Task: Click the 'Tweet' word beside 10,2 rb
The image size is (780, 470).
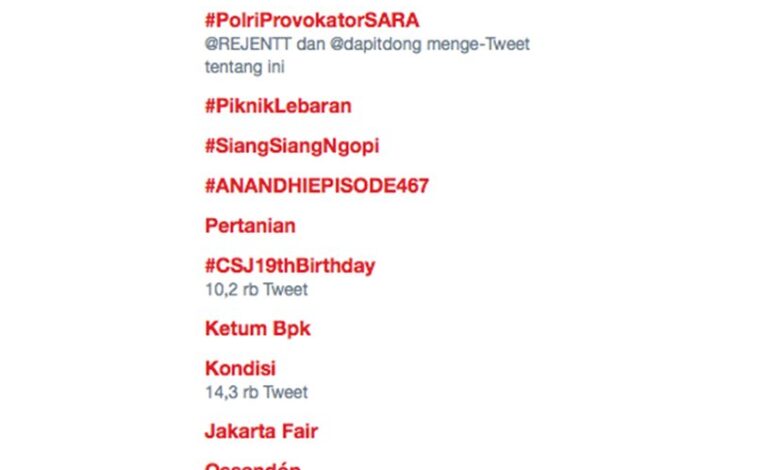Action: (286, 289)
